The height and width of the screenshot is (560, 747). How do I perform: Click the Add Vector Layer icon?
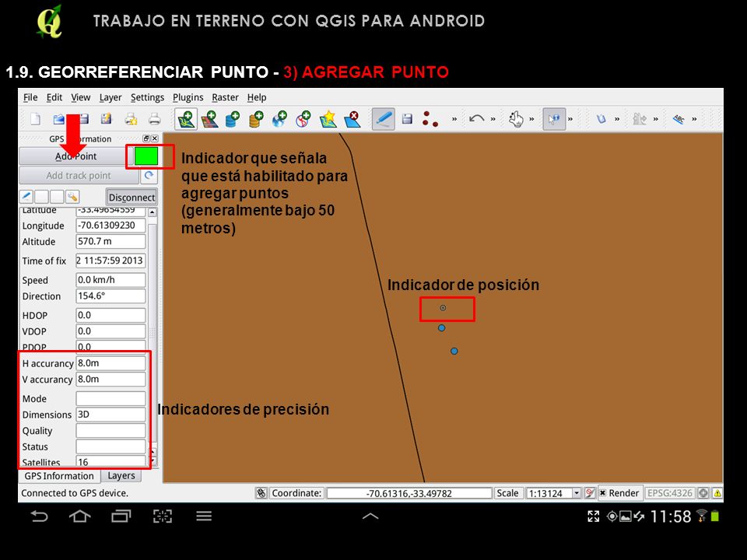(186, 119)
